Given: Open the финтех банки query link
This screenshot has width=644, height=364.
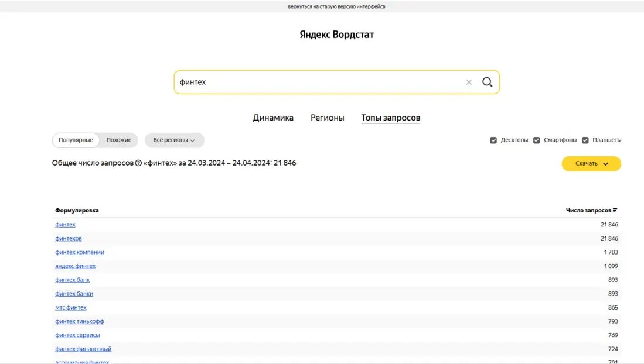Looking at the screenshot, I should click(x=74, y=294).
